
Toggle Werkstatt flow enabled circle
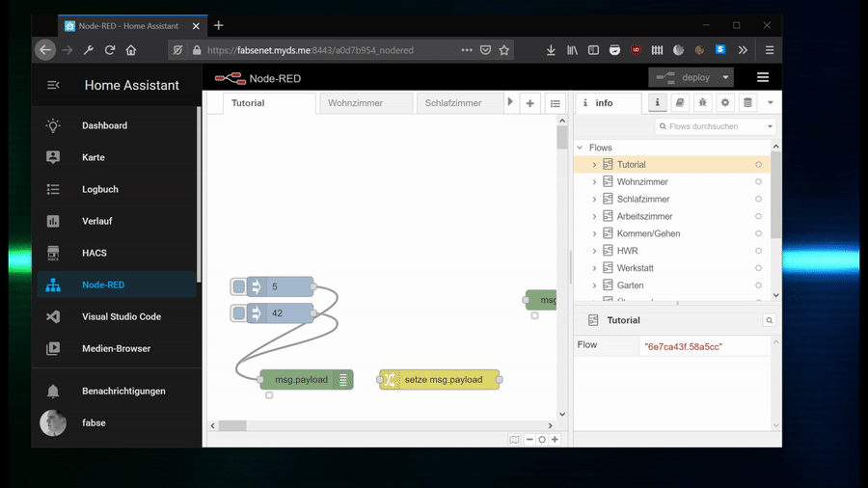[758, 268]
